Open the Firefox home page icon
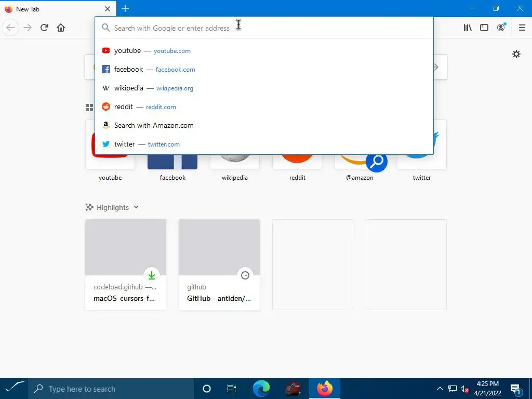The height and width of the screenshot is (399, 532). tap(61, 28)
